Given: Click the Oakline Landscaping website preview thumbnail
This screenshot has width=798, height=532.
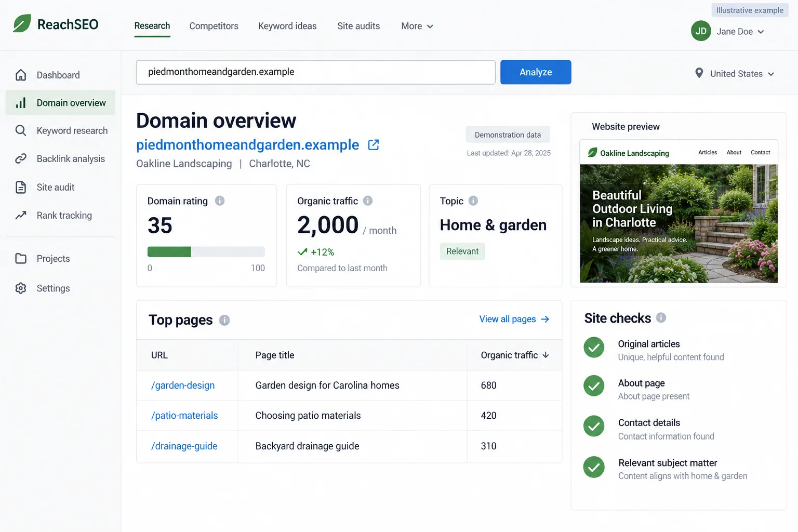Looking at the screenshot, I should 679,211.
